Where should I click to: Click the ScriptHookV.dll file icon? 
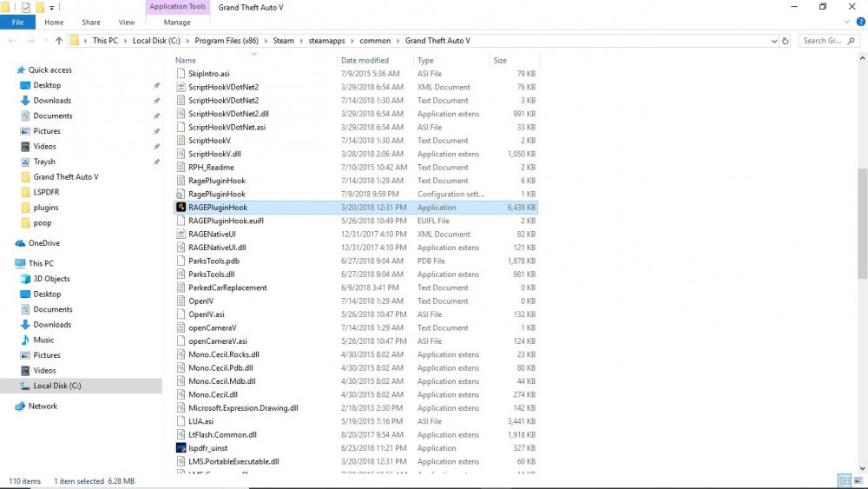click(x=181, y=154)
